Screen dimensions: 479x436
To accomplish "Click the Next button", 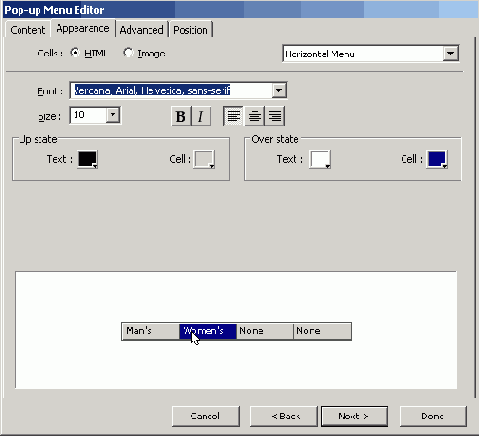I will (354, 416).
